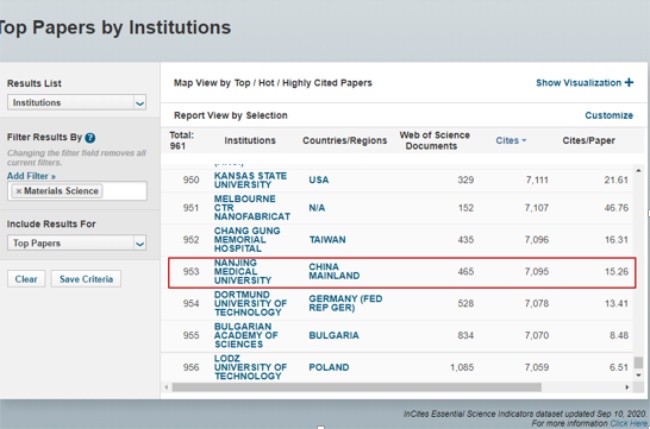Click the horizontal scrollbar thumb

(357, 387)
